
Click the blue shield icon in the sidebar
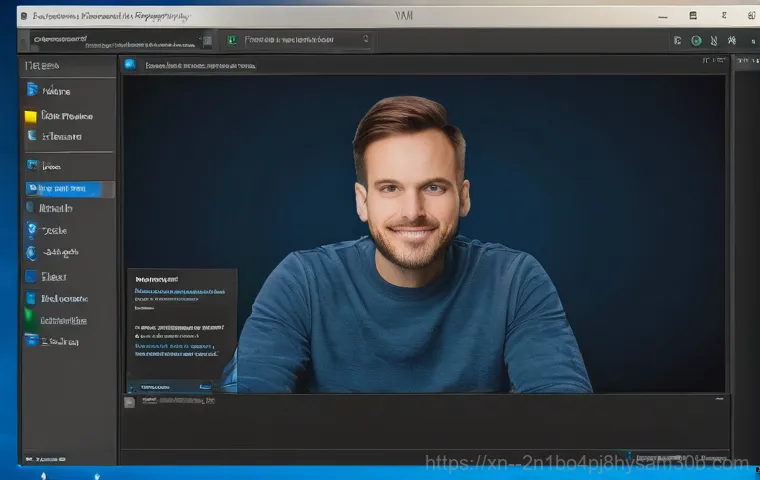pyautogui.click(x=31, y=230)
